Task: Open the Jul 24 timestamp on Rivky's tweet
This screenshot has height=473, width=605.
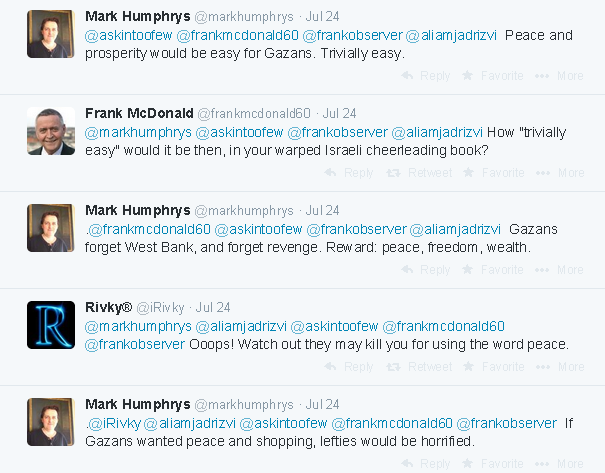Action: click(212, 307)
